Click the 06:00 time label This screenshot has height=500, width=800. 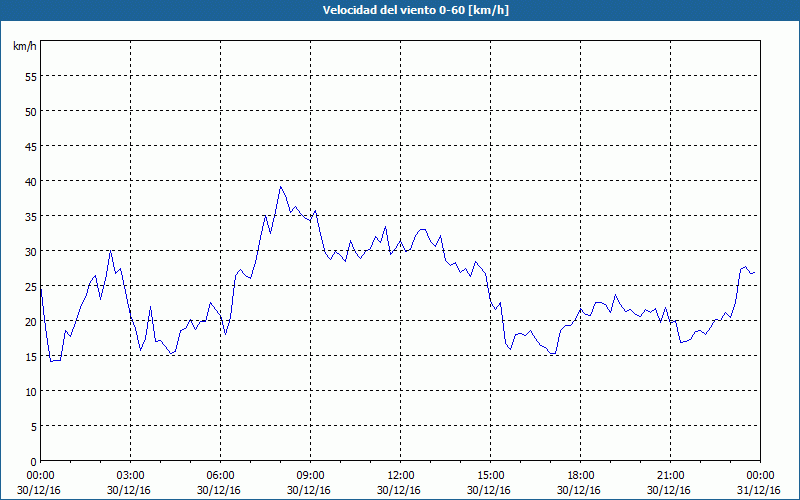(220, 476)
